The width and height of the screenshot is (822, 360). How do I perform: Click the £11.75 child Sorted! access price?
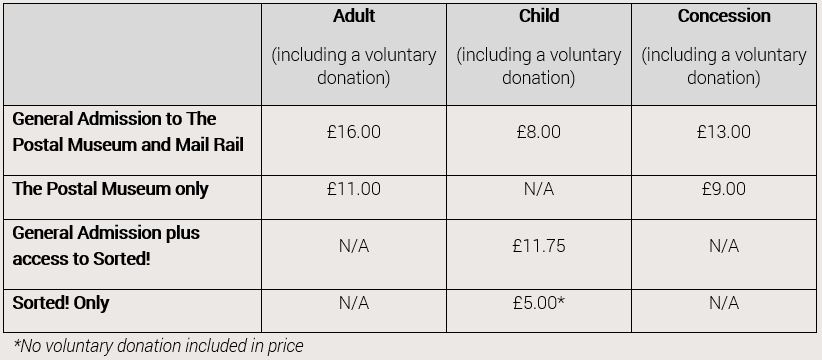539,246
